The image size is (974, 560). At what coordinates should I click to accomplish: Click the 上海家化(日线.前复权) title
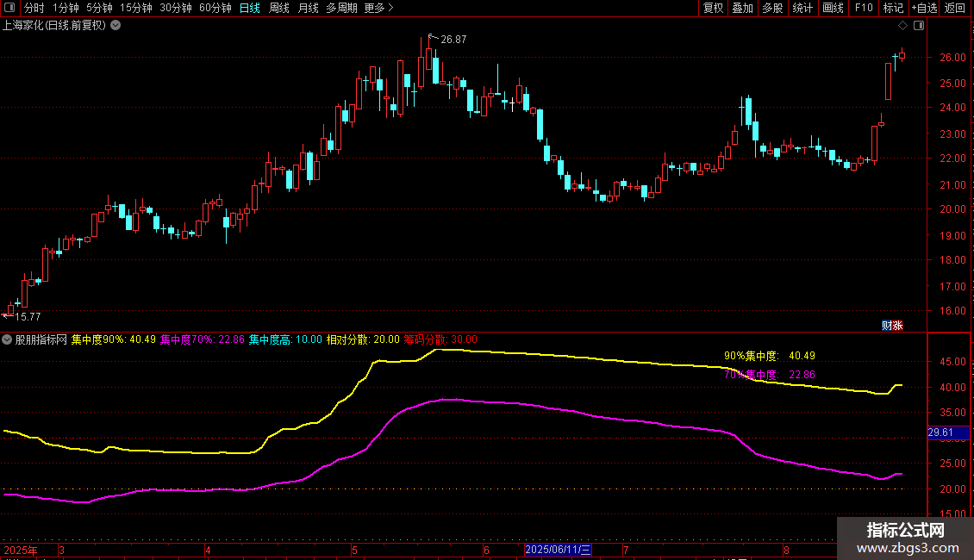(54, 26)
